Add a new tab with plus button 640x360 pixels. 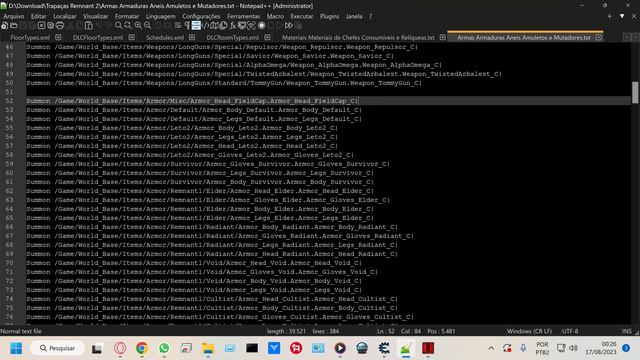point(609,16)
